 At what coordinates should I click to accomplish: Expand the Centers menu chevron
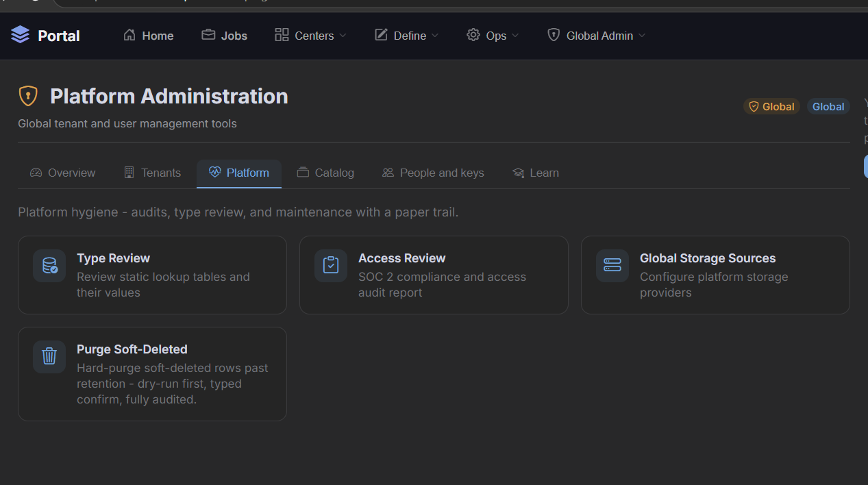pos(343,36)
